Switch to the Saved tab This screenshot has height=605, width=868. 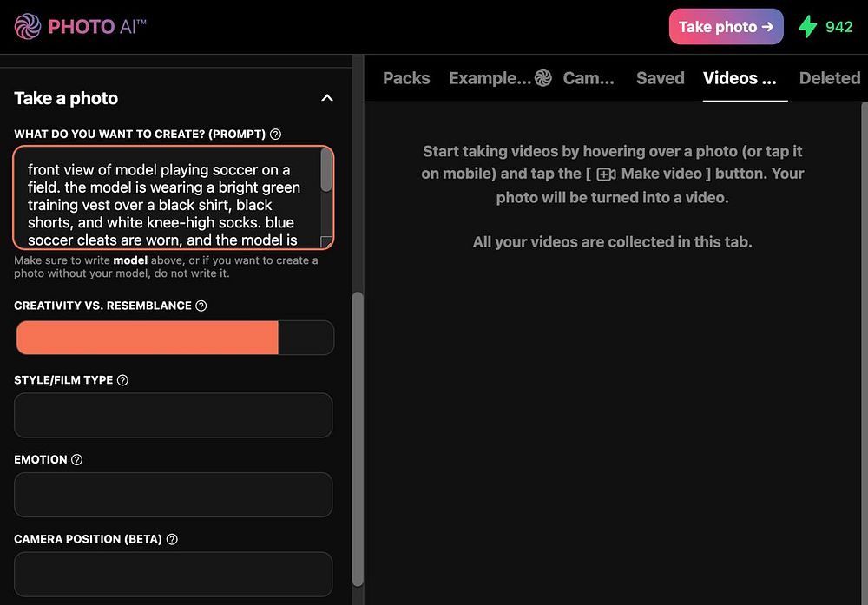click(661, 78)
